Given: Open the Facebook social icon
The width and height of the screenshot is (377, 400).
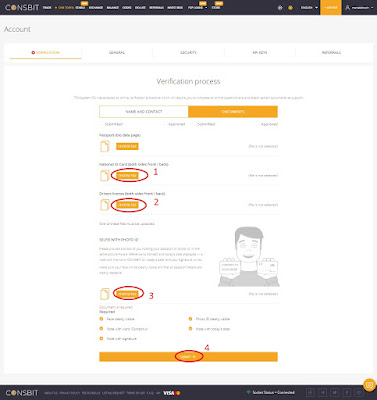Looking at the screenshot, I should point(347,392).
